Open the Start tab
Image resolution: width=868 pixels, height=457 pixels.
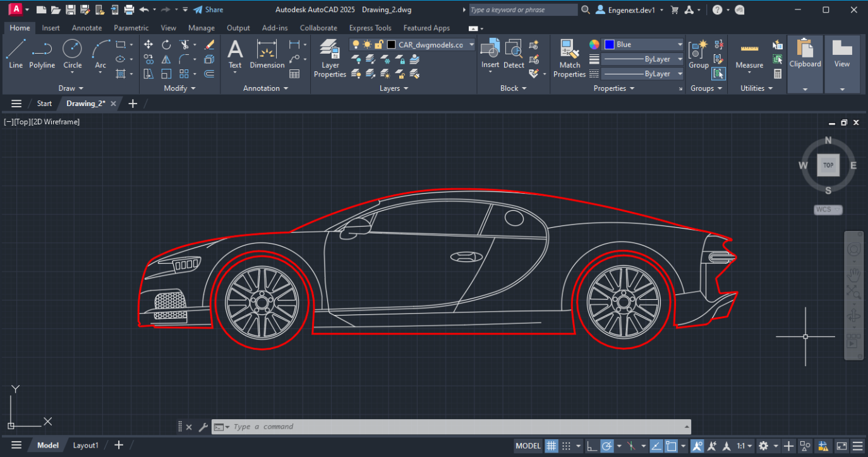tap(44, 104)
